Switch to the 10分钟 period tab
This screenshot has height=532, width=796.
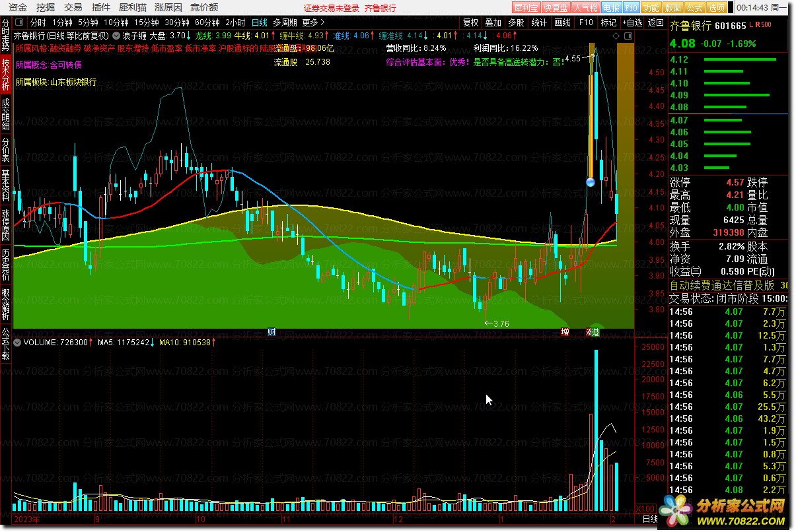pyautogui.click(x=116, y=22)
